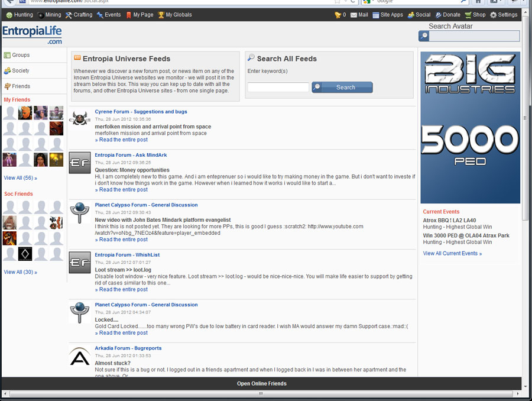Open Entropia Forum - Ask MindArk

tap(131, 155)
